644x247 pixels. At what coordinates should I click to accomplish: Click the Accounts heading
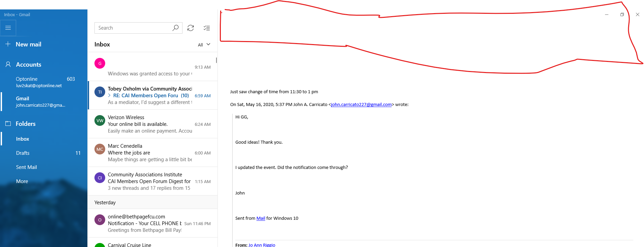[29, 64]
